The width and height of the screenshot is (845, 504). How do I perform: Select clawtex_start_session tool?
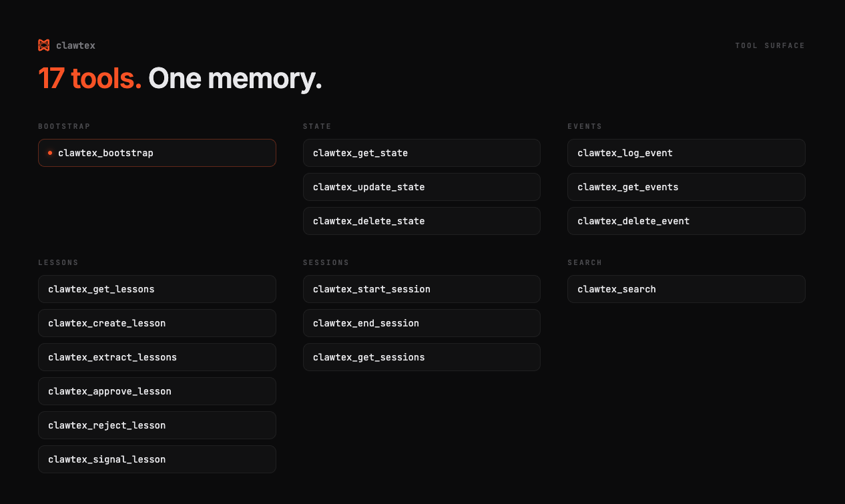(x=422, y=289)
